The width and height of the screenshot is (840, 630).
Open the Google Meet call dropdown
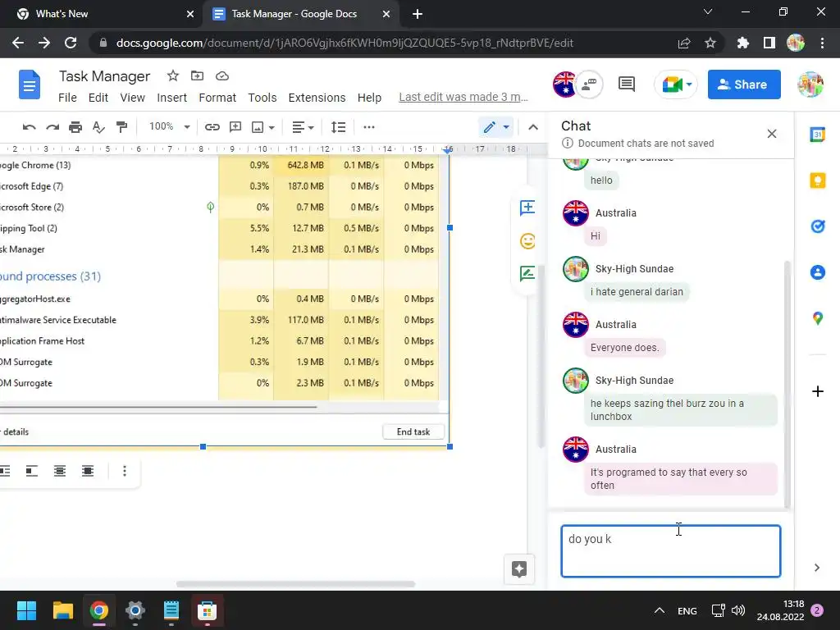[689, 84]
